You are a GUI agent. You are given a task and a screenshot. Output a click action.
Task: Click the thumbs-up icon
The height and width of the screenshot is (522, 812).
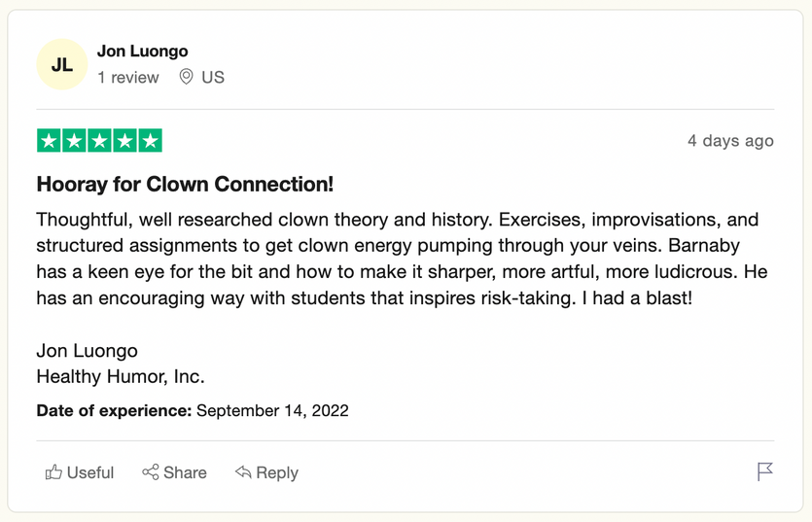coord(53,472)
